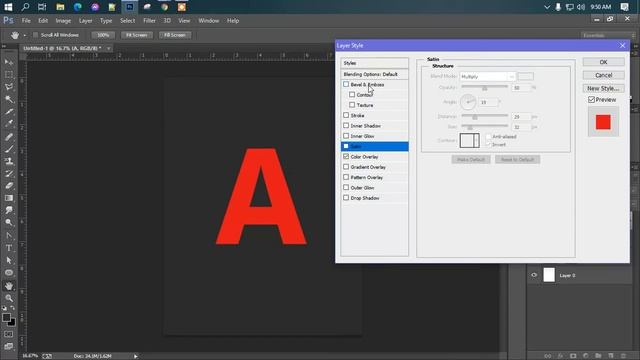Open the File menu
This screenshot has width=640, height=360.
coord(26,20)
